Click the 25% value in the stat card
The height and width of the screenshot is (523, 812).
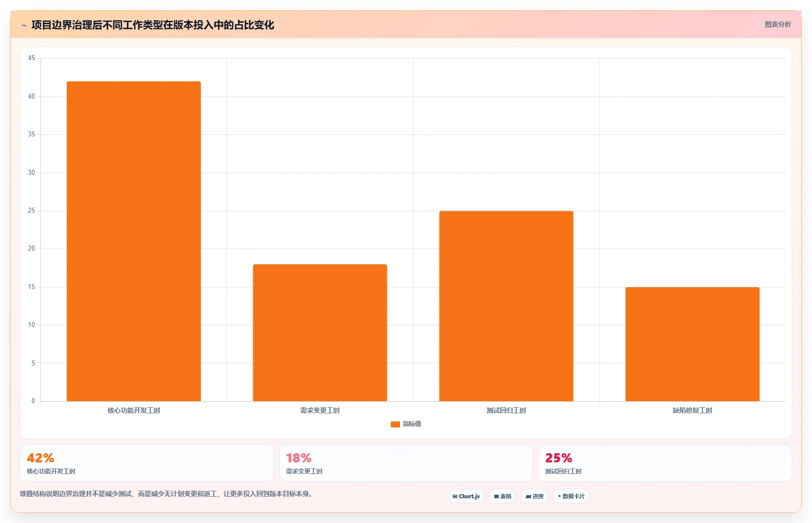point(559,458)
